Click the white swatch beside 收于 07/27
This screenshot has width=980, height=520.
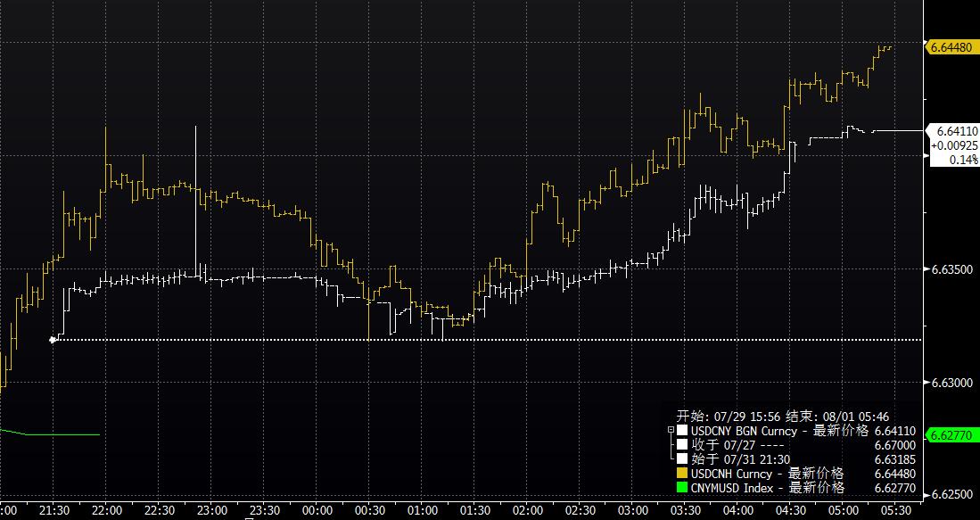682,444
